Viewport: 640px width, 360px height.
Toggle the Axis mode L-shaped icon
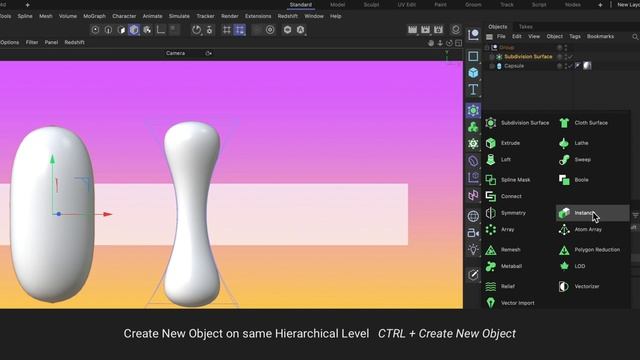coord(161,30)
